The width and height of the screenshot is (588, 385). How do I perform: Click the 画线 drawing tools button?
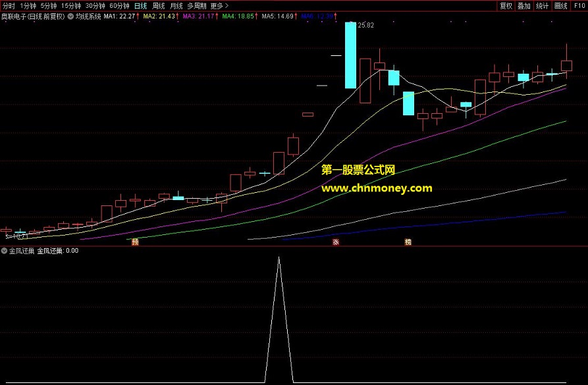pyautogui.click(x=560, y=6)
